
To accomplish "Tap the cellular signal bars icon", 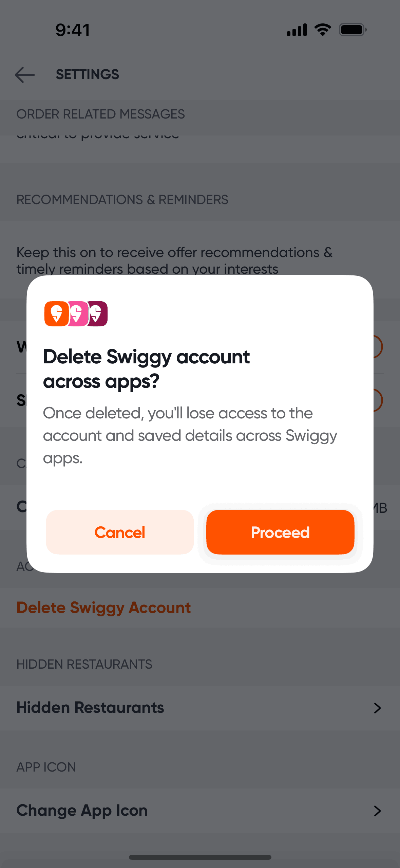I will [297, 30].
